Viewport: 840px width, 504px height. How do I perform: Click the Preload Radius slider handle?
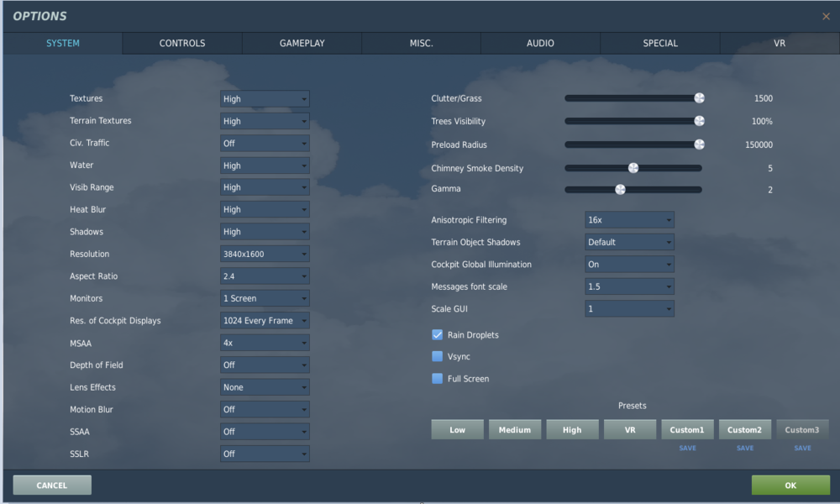[699, 144]
